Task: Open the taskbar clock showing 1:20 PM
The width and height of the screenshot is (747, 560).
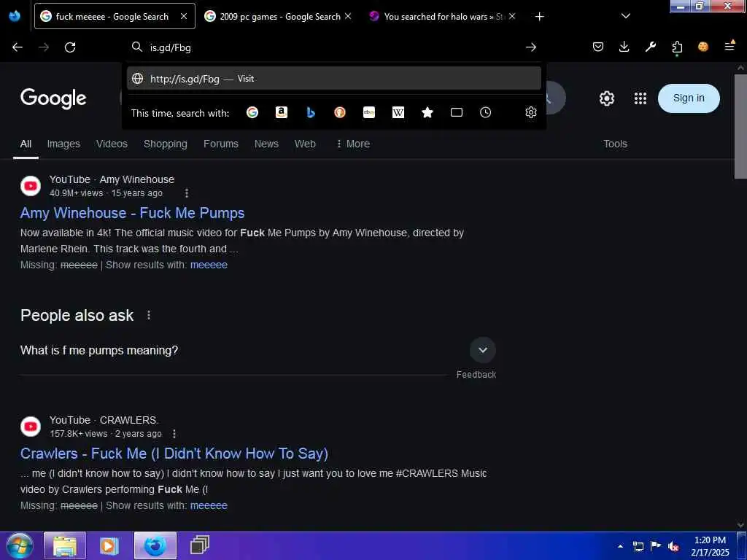Action: (x=710, y=546)
